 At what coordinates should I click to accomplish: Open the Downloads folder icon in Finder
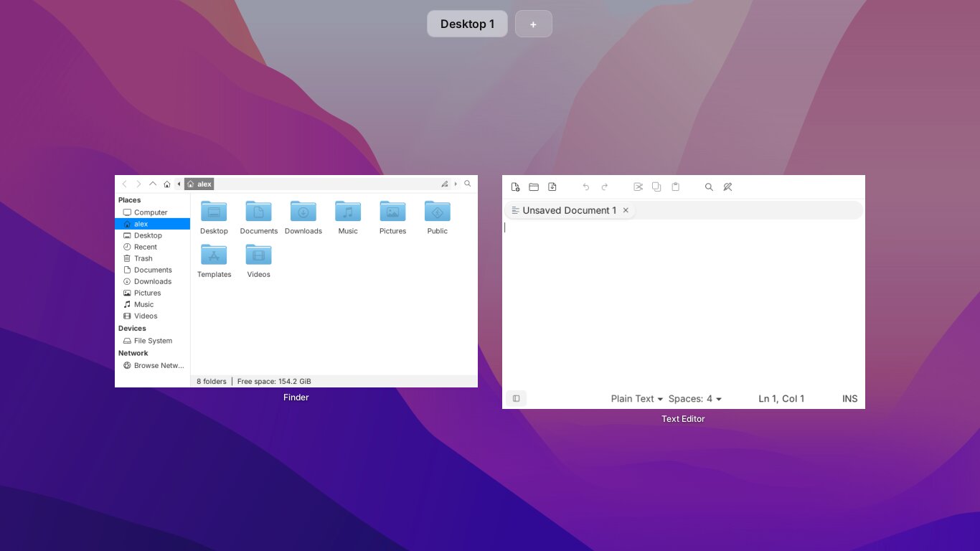click(303, 212)
